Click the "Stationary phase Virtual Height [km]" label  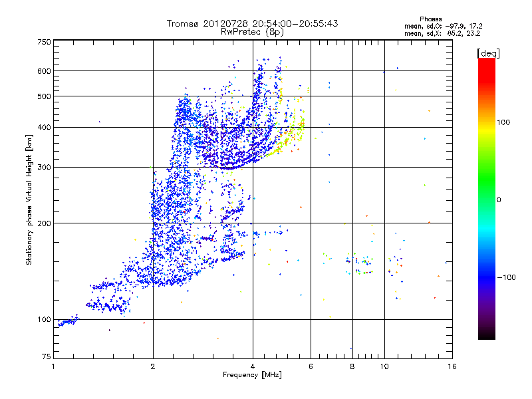[x=29, y=199]
